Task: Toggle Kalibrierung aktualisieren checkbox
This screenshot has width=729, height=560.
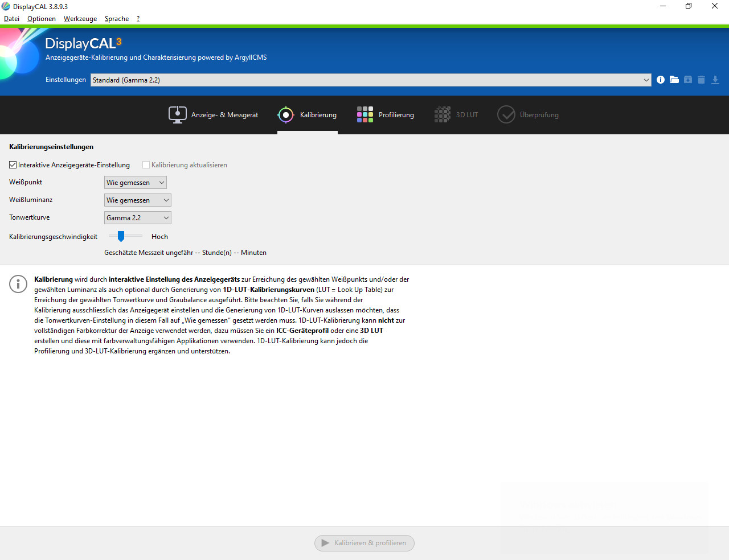Action: (146, 165)
